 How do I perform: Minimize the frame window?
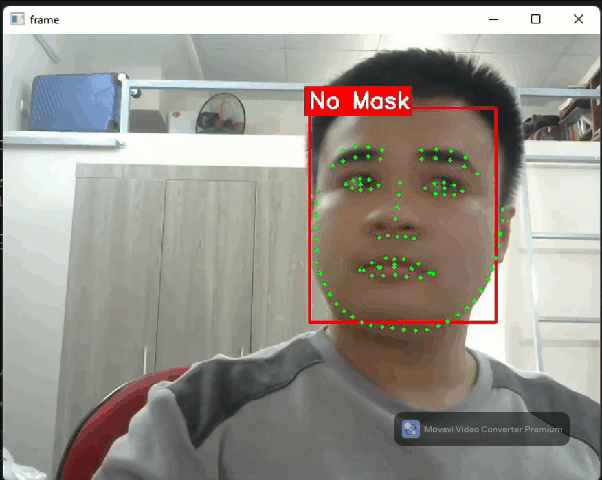tap(492, 19)
